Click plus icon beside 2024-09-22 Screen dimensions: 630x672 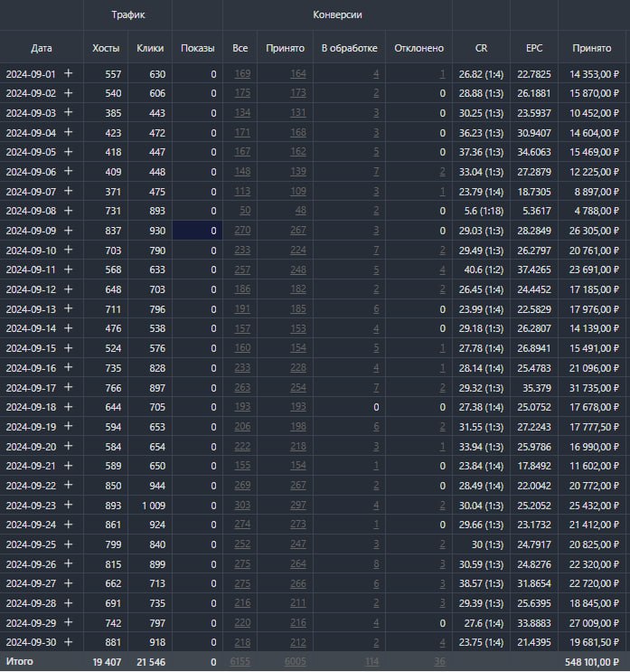pos(68,485)
